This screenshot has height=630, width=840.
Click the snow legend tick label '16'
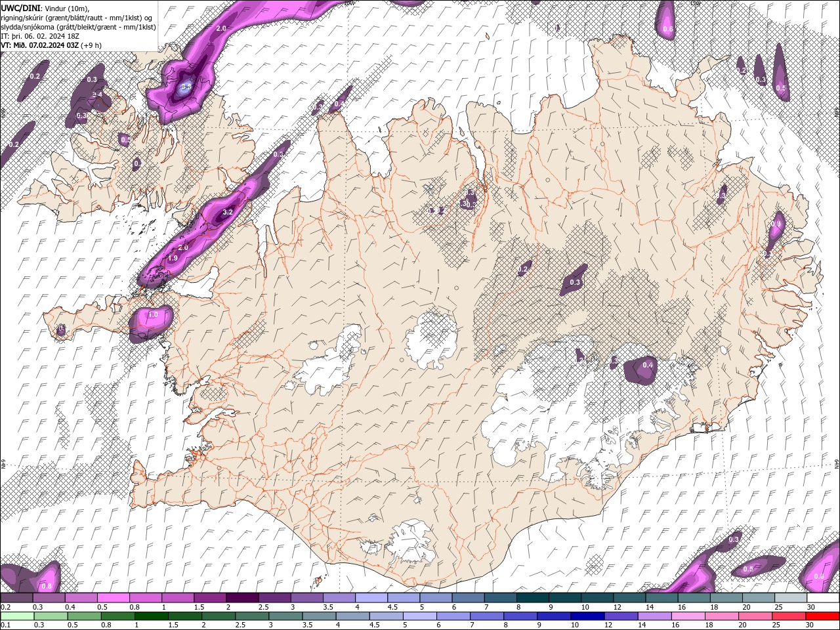coord(682,607)
